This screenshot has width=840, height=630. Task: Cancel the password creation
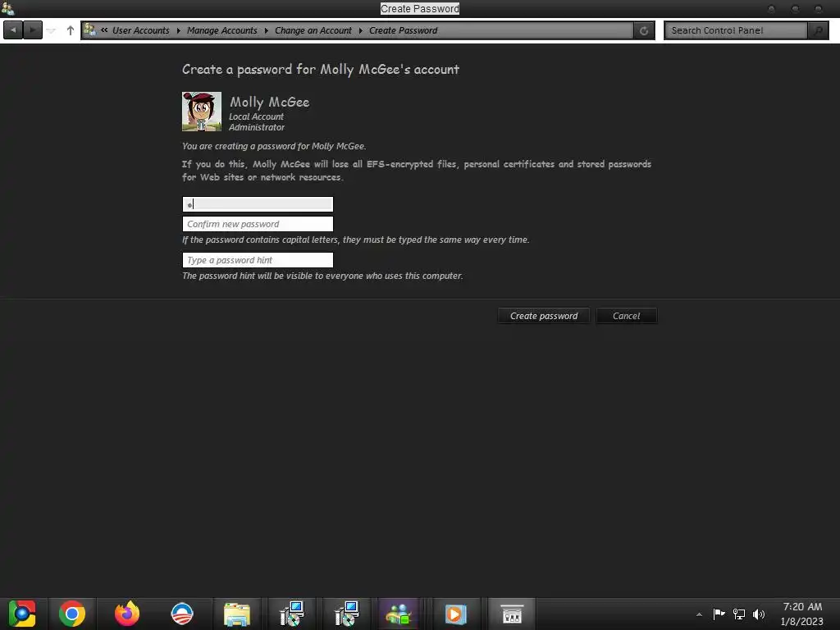626,316
